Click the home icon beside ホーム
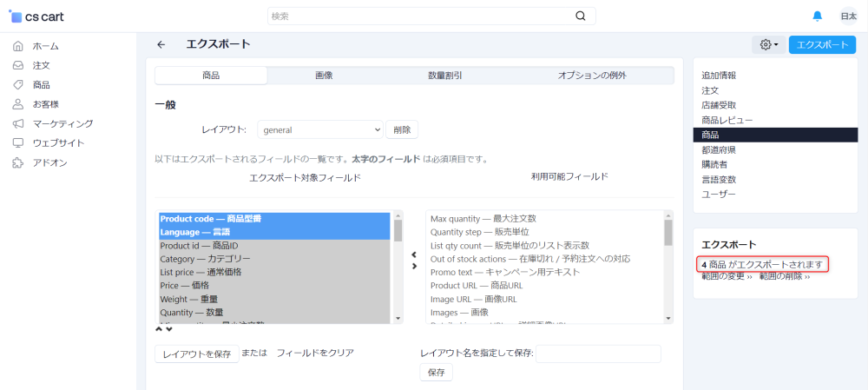 click(18, 46)
